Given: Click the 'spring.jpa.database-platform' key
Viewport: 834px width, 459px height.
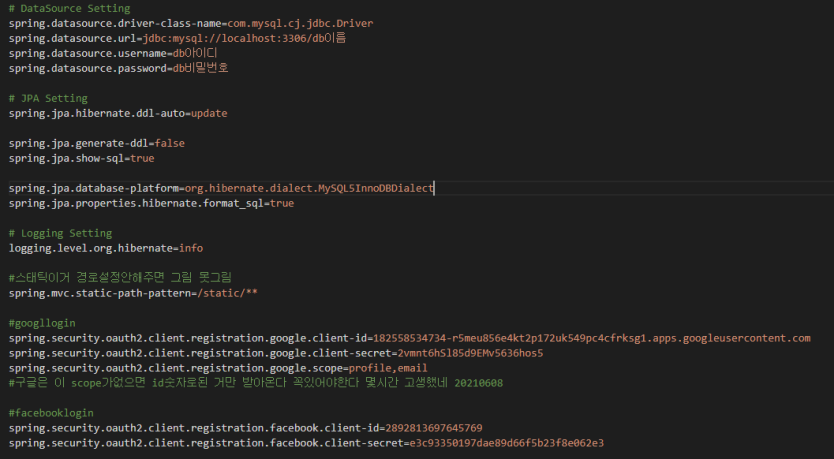Looking at the screenshot, I should (x=94, y=188).
